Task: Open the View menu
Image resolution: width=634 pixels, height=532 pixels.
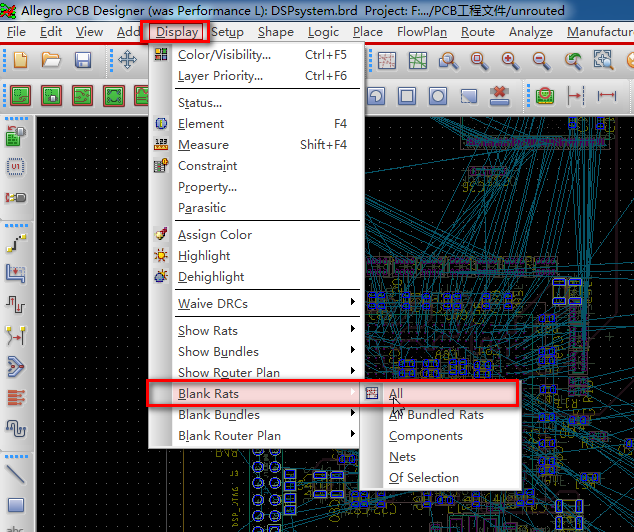Action: 89,32
